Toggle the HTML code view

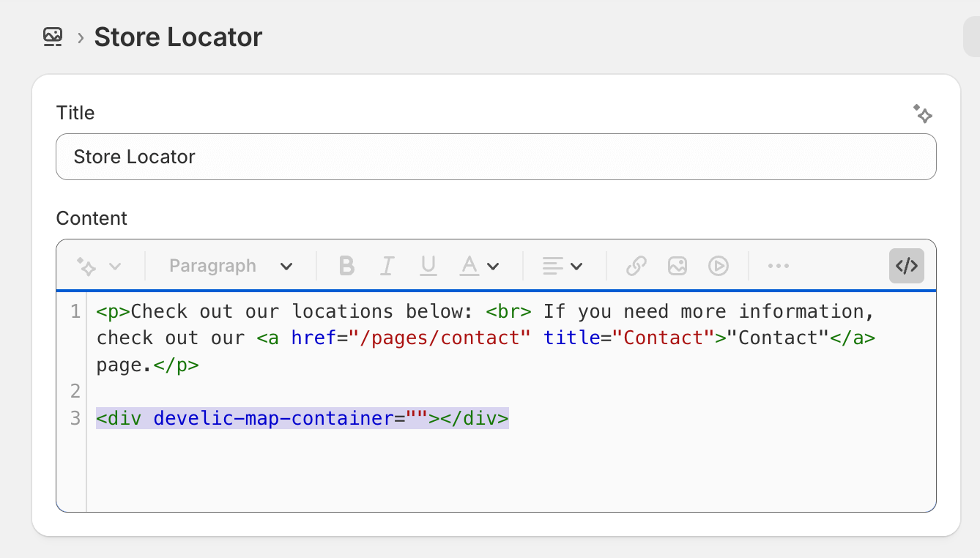906,266
